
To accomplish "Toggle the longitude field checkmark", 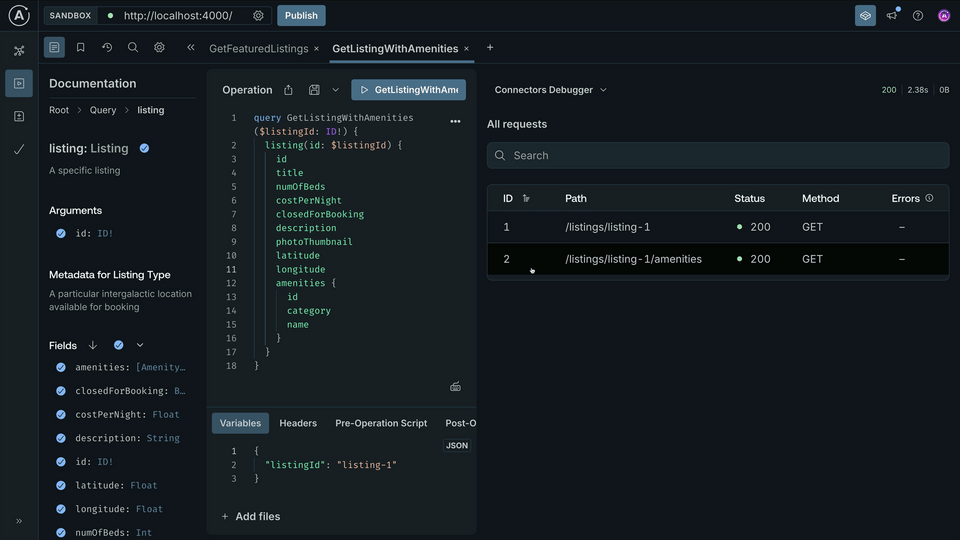I will coord(61,509).
